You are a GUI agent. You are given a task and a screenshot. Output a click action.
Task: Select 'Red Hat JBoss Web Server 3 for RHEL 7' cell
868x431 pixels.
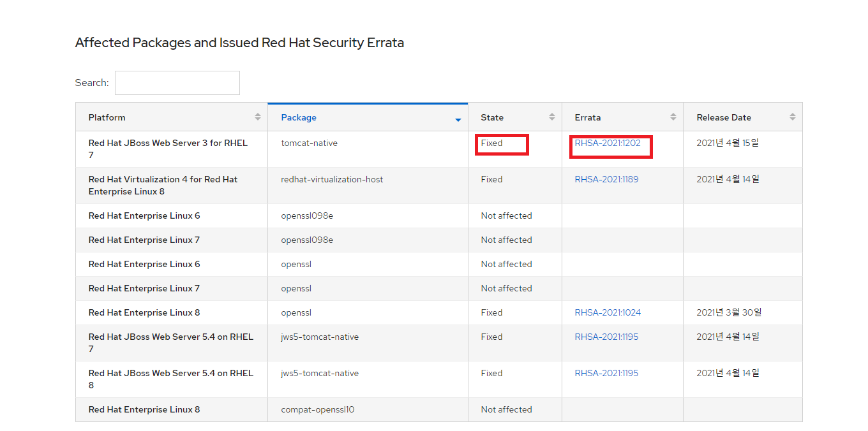pos(172,149)
